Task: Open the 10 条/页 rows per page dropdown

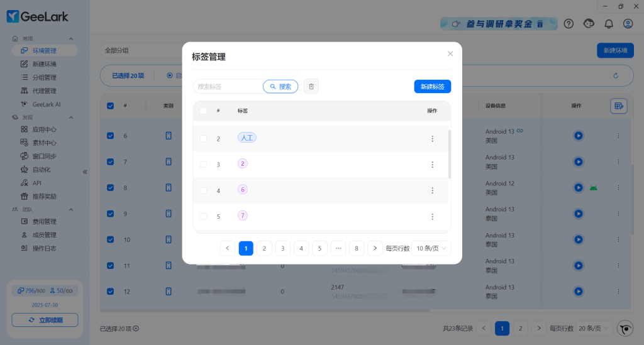Action: coord(431,248)
